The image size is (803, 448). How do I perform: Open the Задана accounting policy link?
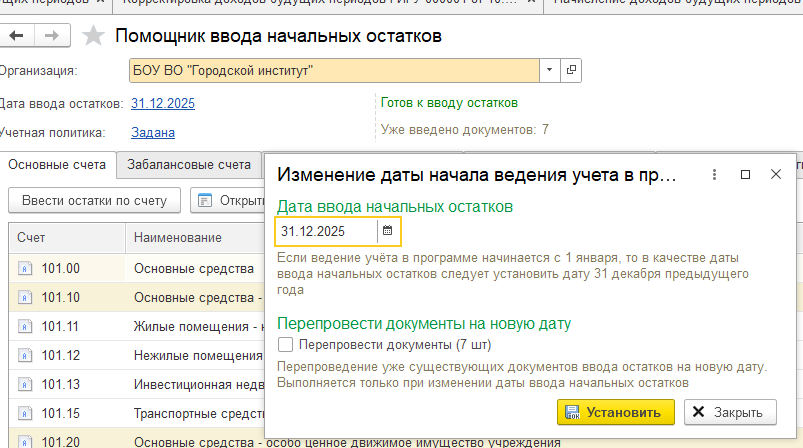click(153, 133)
